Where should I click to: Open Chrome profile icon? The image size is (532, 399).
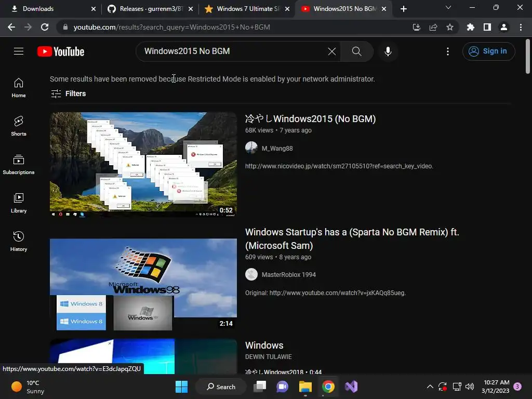(504, 27)
